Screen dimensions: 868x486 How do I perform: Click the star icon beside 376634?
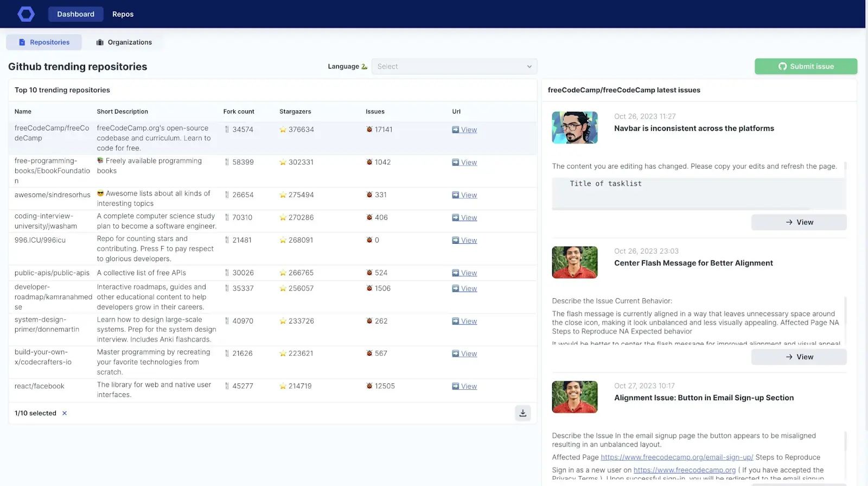point(283,130)
